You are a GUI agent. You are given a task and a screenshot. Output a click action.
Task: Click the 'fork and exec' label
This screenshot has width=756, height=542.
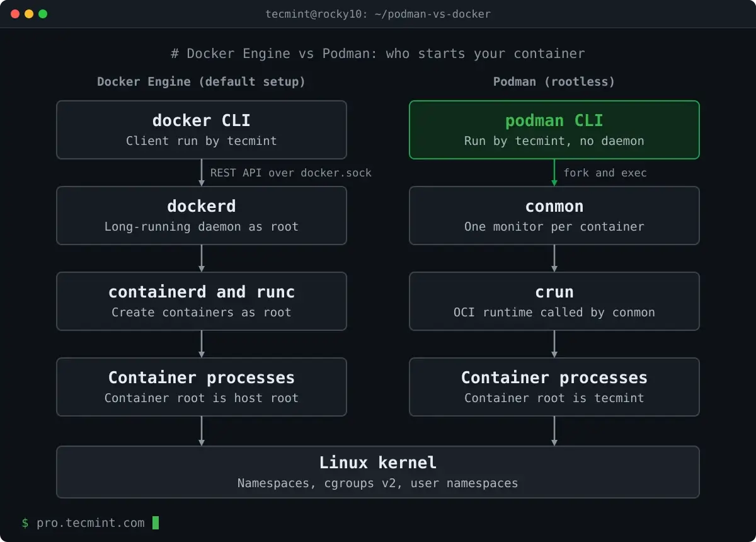[x=605, y=173]
